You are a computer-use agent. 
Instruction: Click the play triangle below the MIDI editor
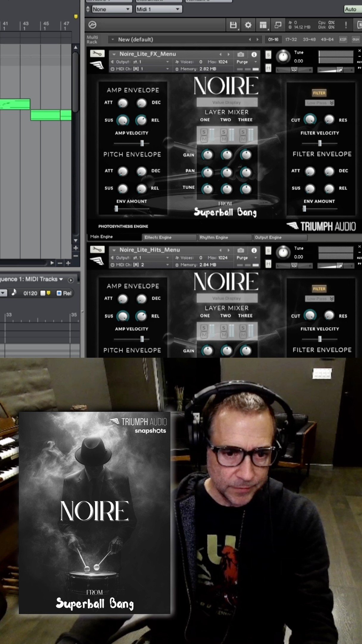pyautogui.click(x=52, y=263)
